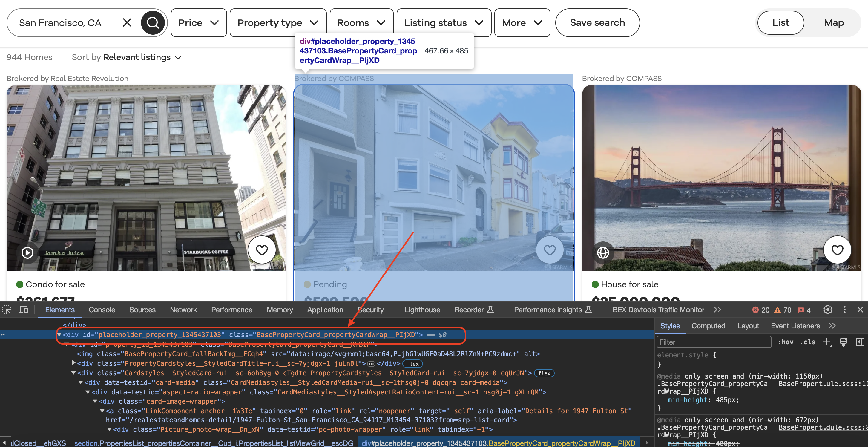Add new style rule plus icon

pyautogui.click(x=827, y=342)
